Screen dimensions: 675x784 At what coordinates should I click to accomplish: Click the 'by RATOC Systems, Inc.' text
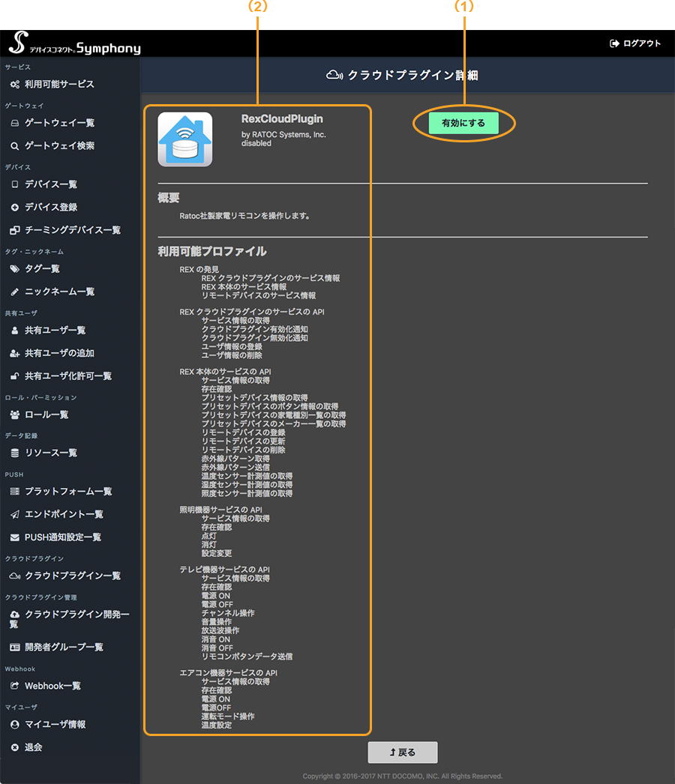click(x=283, y=134)
